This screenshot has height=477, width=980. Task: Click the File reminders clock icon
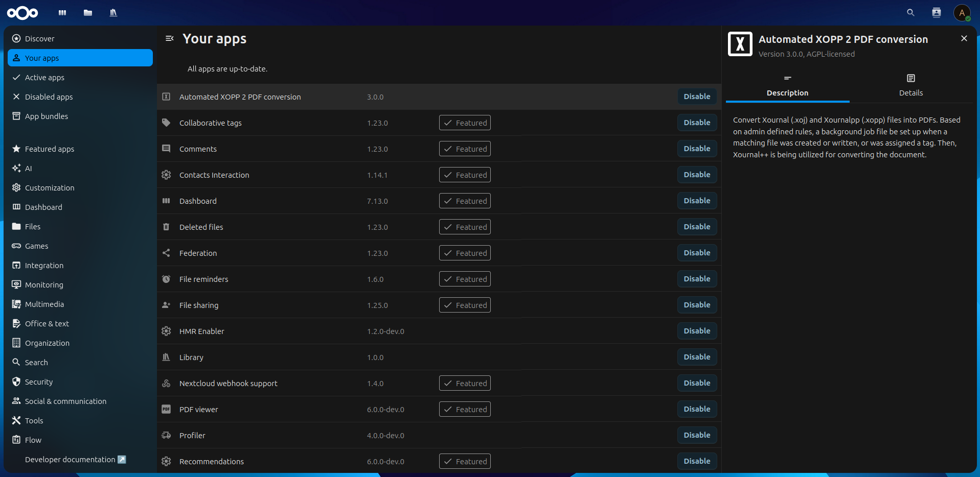click(166, 279)
